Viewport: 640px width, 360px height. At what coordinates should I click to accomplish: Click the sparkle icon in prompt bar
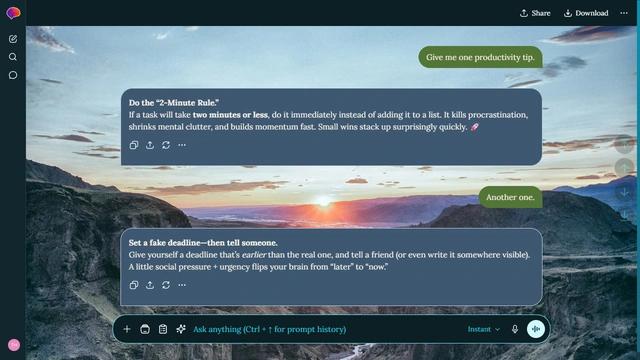(x=181, y=329)
